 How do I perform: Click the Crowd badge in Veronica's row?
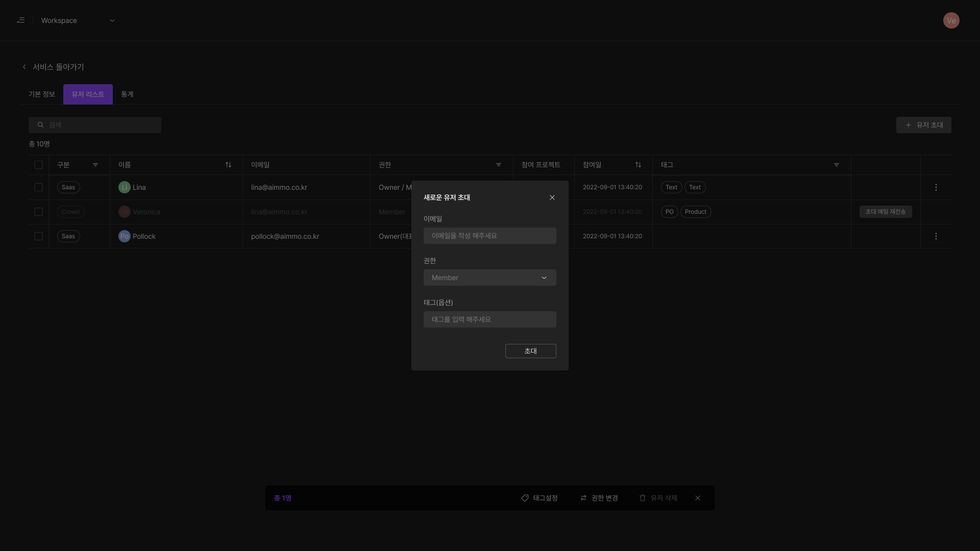pyautogui.click(x=70, y=212)
